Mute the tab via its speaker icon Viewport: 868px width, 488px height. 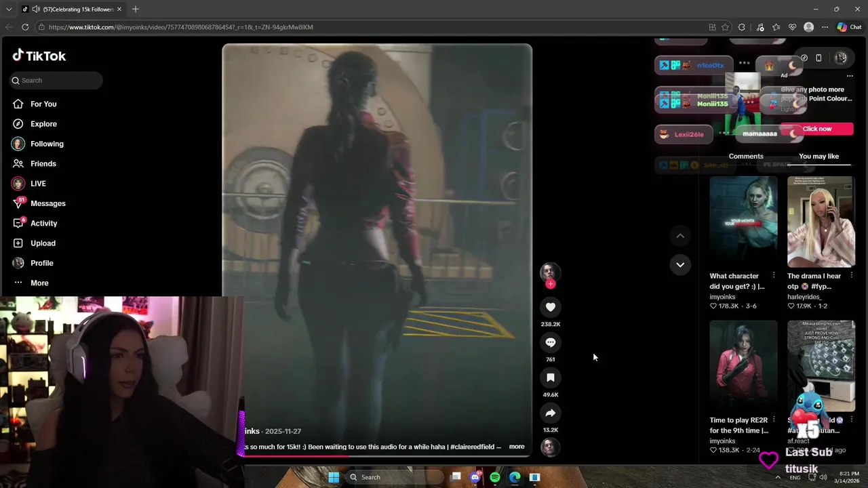(x=35, y=9)
